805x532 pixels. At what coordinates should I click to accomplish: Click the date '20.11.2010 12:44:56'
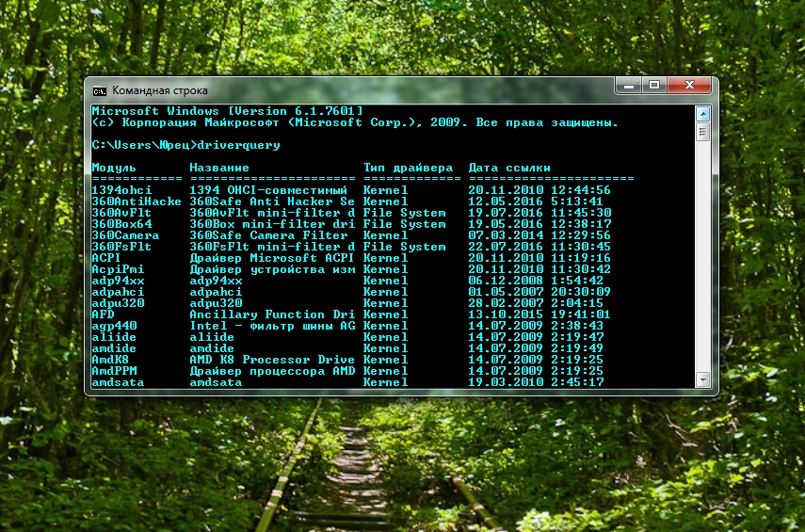(539, 190)
